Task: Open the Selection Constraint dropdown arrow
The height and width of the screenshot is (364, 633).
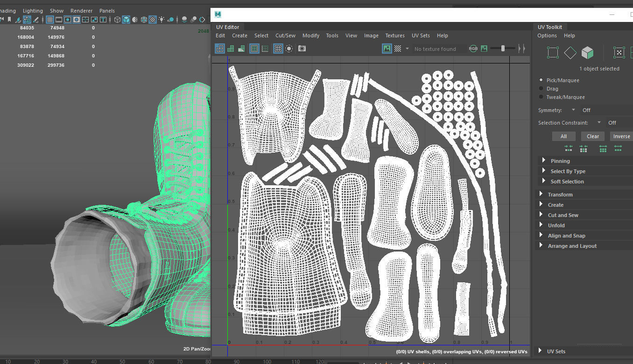Action: click(x=599, y=123)
